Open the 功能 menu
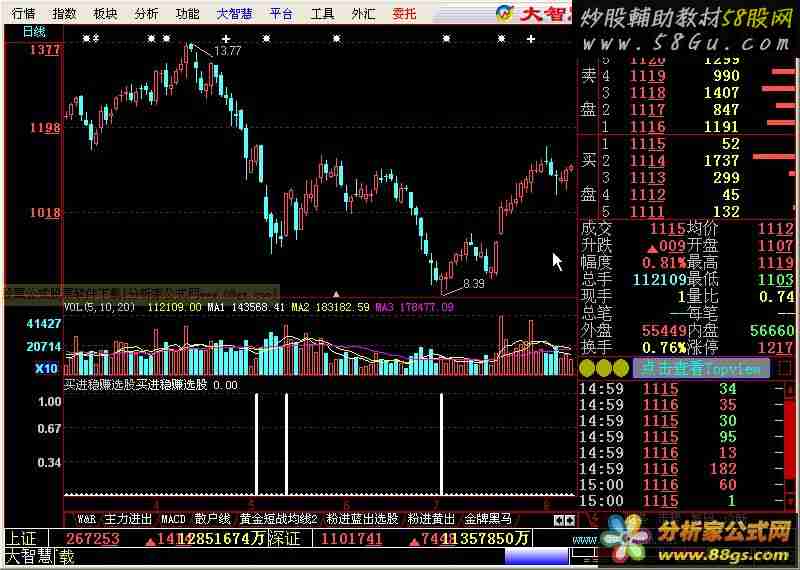 click(x=187, y=13)
